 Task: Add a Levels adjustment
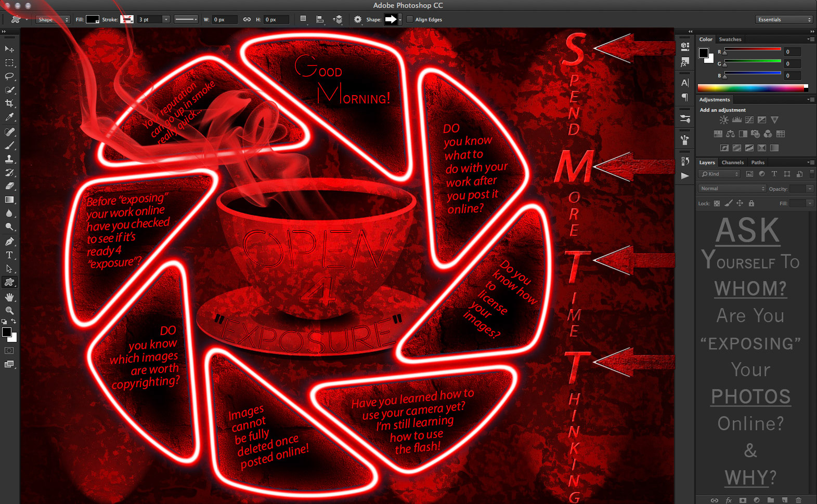click(x=737, y=120)
